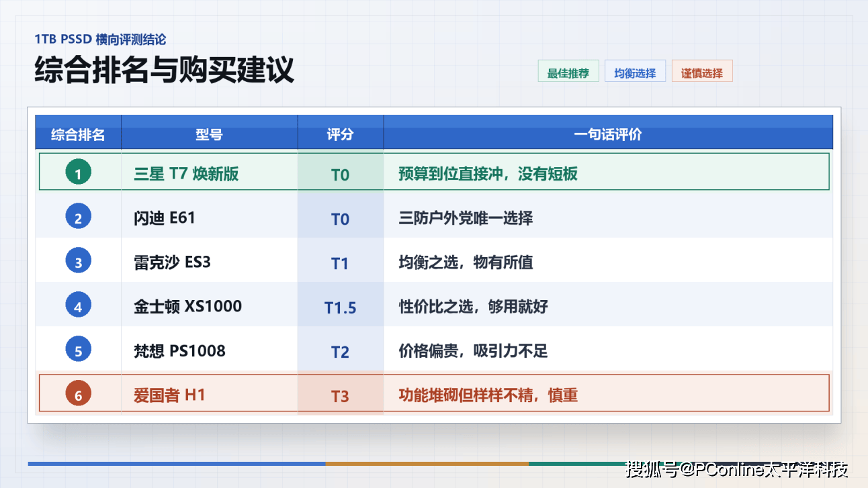
Task: Click the comment 价格偏贵，吸引力不足
Action: [474, 351]
